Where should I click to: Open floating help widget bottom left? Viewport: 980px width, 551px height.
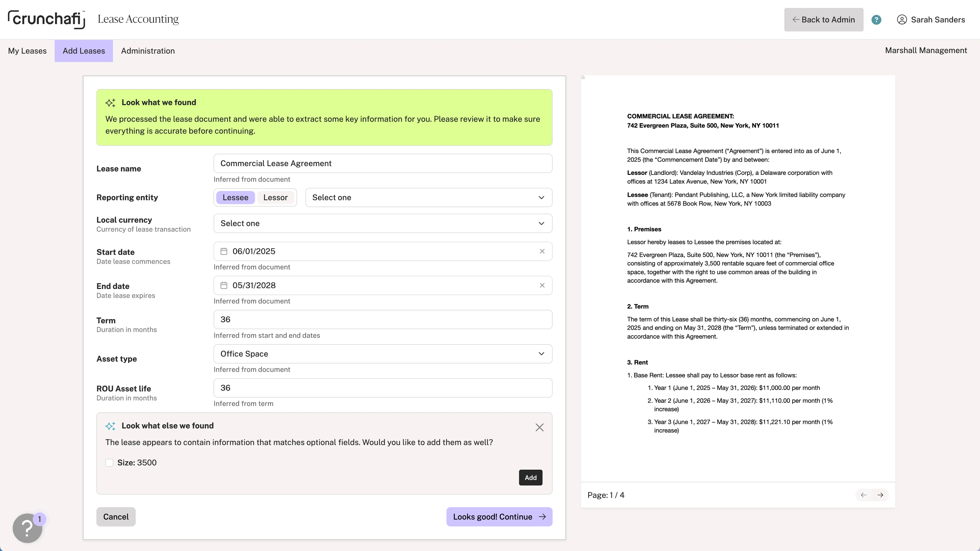(x=27, y=528)
